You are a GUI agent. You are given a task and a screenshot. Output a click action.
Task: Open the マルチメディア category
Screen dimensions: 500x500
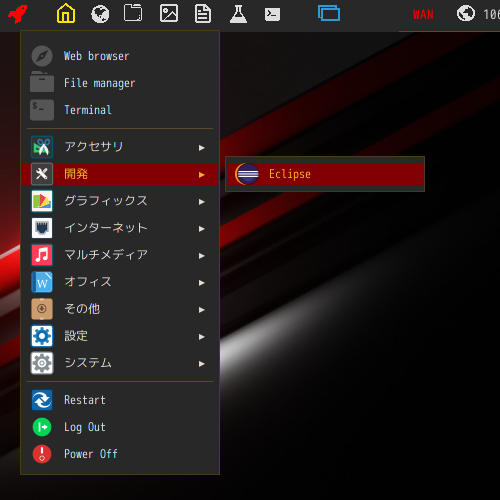point(120,255)
